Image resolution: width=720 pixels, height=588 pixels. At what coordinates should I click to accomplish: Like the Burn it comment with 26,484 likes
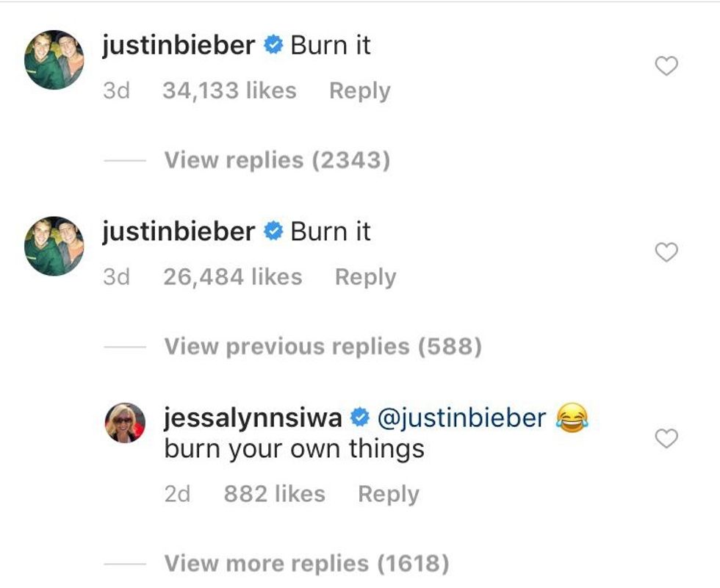(x=666, y=253)
